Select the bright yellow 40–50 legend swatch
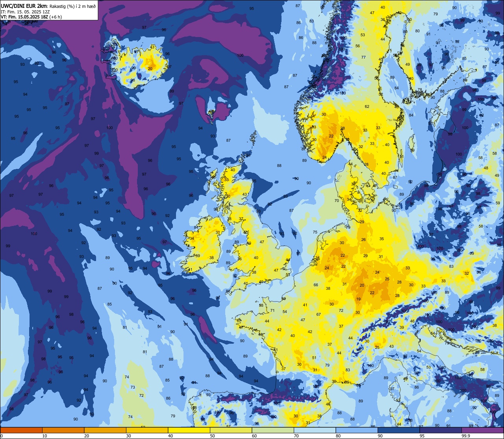The width and height of the screenshot is (504, 439). click(189, 430)
